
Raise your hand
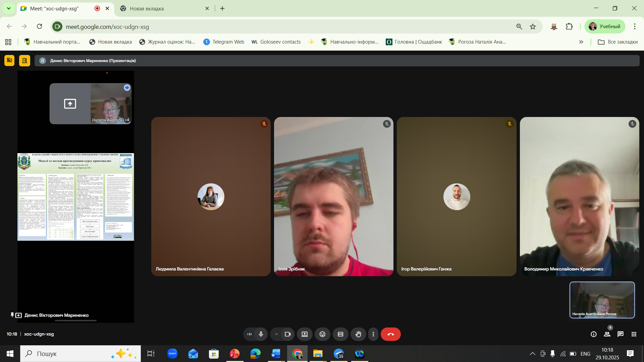[358, 334]
